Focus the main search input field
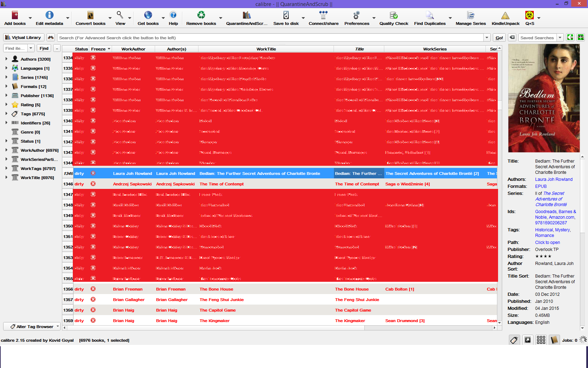588x368 pixels. click(270, 38)
